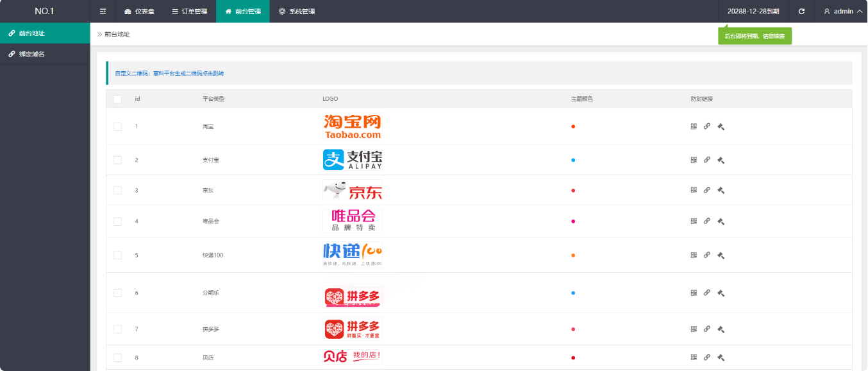Screen dimensions: 868x371
Task: Open the QR code icon for 唯品会
Action: (x=694, y=221)
